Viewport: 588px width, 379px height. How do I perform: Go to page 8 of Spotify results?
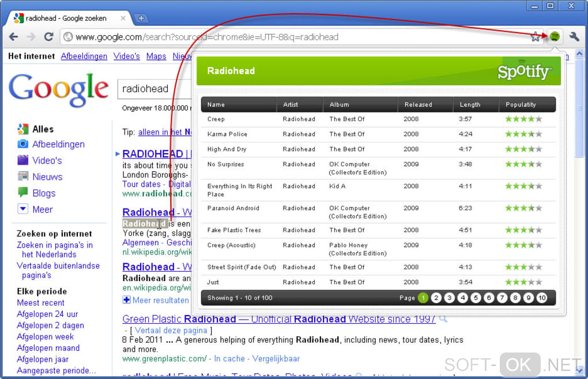(515, 298)
